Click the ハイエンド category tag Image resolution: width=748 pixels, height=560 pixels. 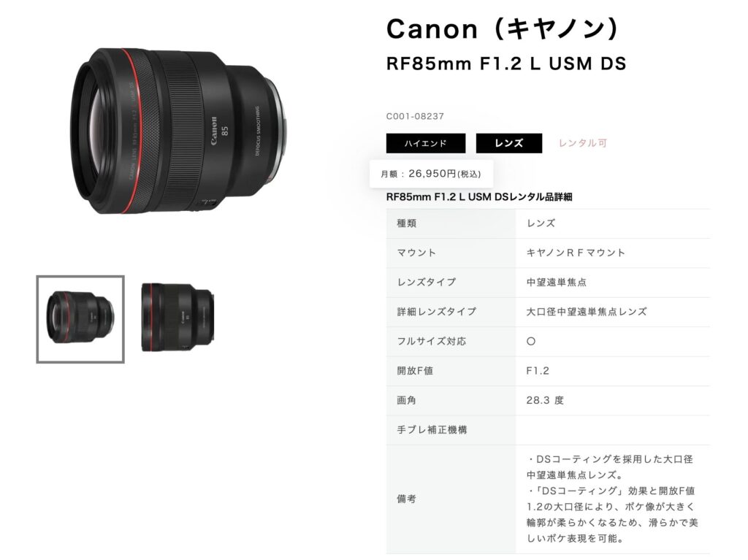coord(426,143)
